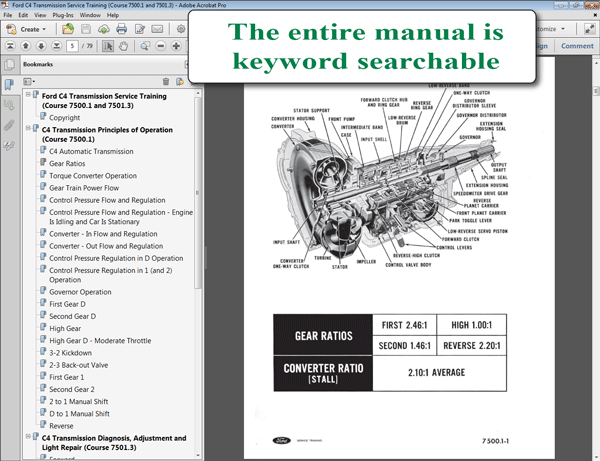Screen dimensions: 600x461
Task: Open the C4 Automatic Transmission bookmark
Action: (91, 151)
